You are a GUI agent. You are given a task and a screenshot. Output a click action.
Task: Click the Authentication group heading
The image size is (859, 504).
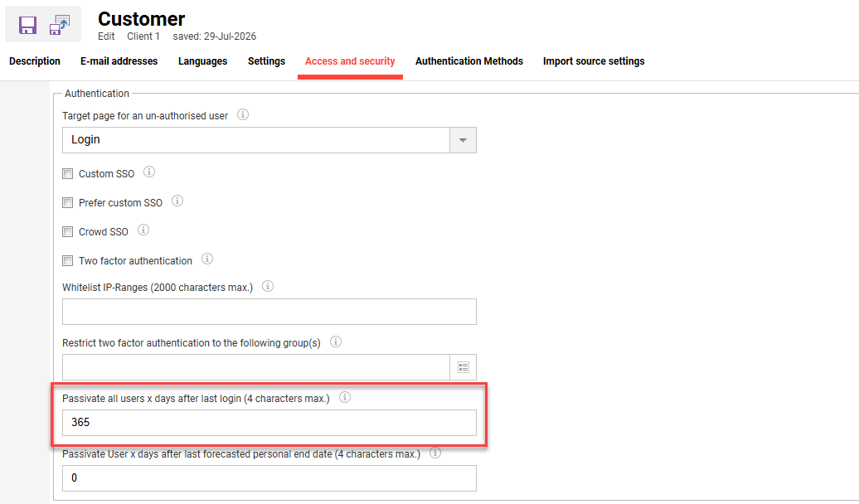[x=97, y=94]
